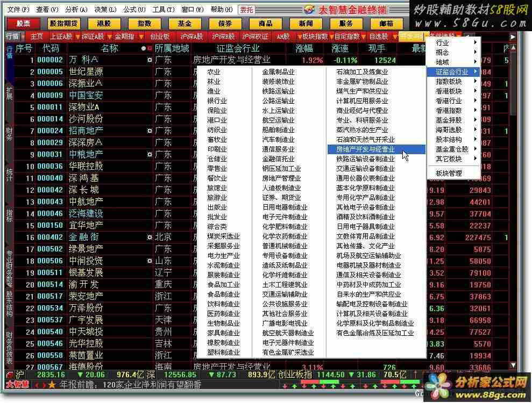Open the 工具(T) menu
Viewport: 532px width, 403px height.
pyautogui.click(x=164, y=10)
